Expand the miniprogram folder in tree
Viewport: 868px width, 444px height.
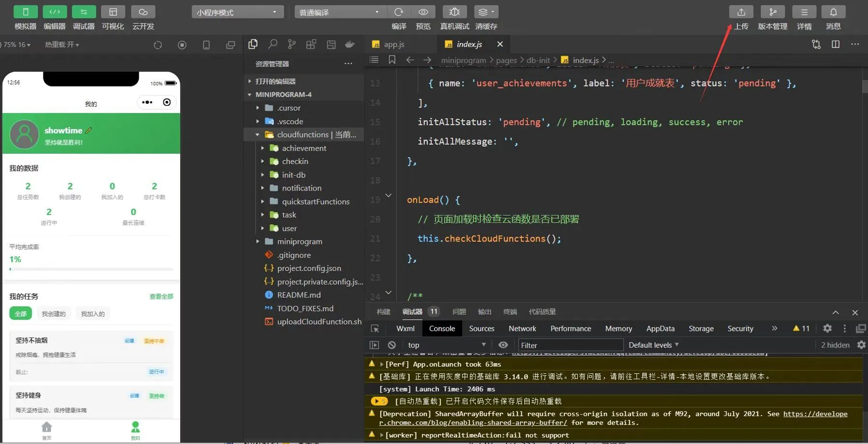click(299, 241)
